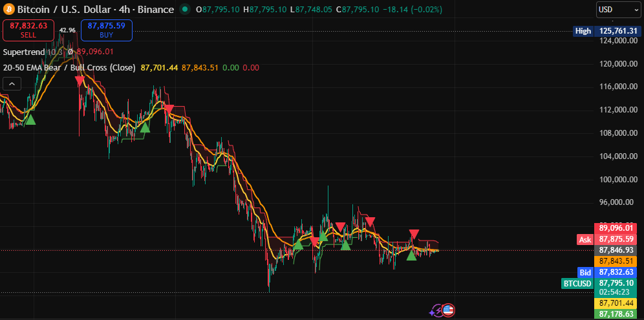Click the rightmost red down-triangle sell signal
This screenshot has width=644, height=320.
[x=414, y=233]
